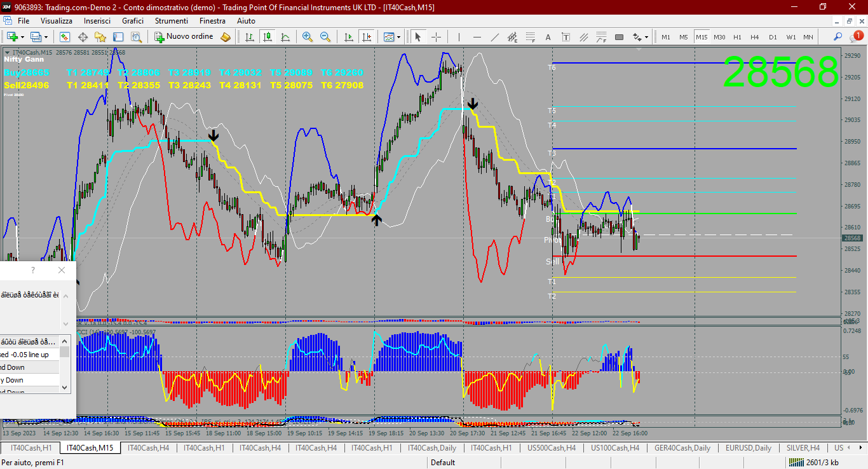Switch to D1 timeframe
The image size is (868, 469).
pyautogui.click(x=773, y=37)
